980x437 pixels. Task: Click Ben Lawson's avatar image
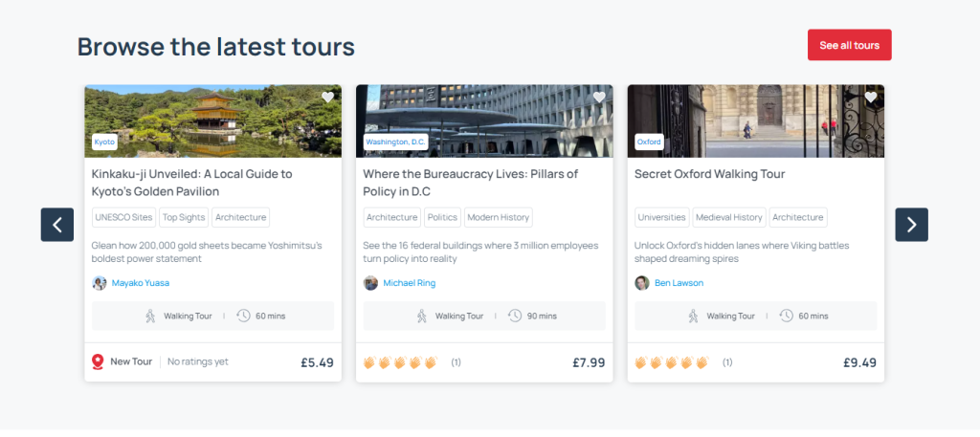click(x=642, y=283)
